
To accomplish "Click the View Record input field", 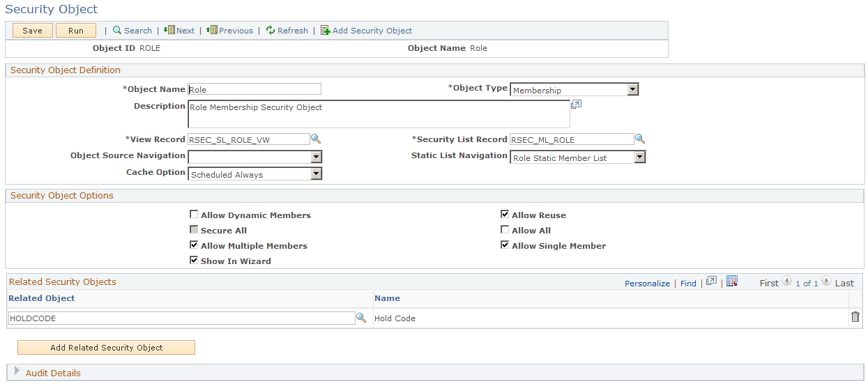I will point(249,139).
